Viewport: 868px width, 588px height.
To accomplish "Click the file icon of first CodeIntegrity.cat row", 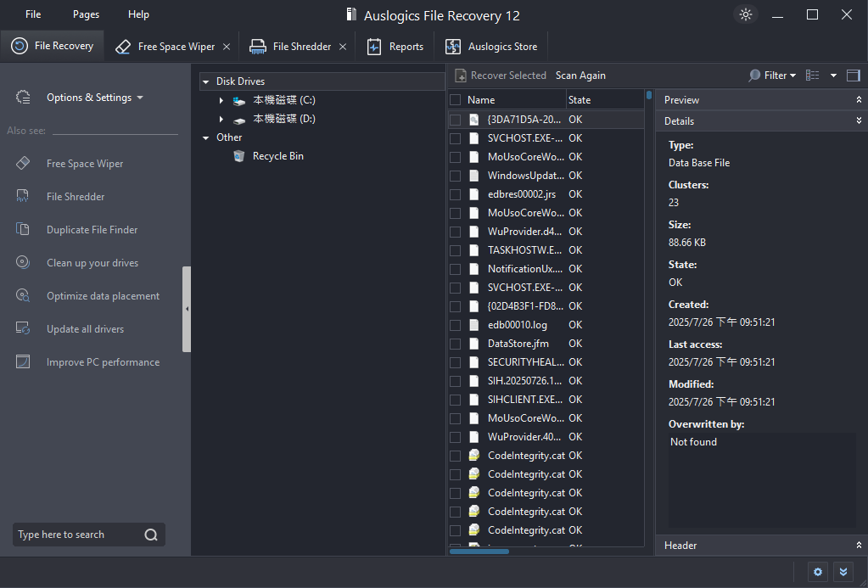I will coord(473,455).
